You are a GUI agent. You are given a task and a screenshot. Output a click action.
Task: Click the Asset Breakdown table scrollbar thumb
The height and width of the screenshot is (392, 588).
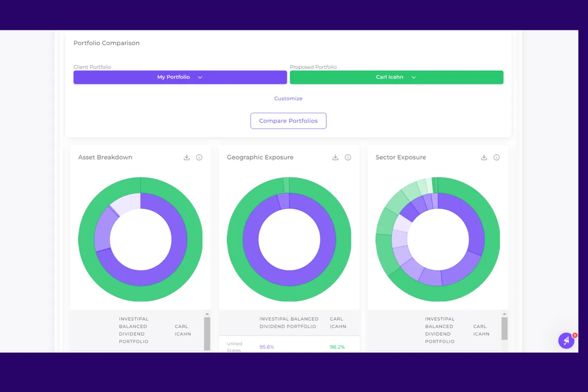[x=207, y=332]
